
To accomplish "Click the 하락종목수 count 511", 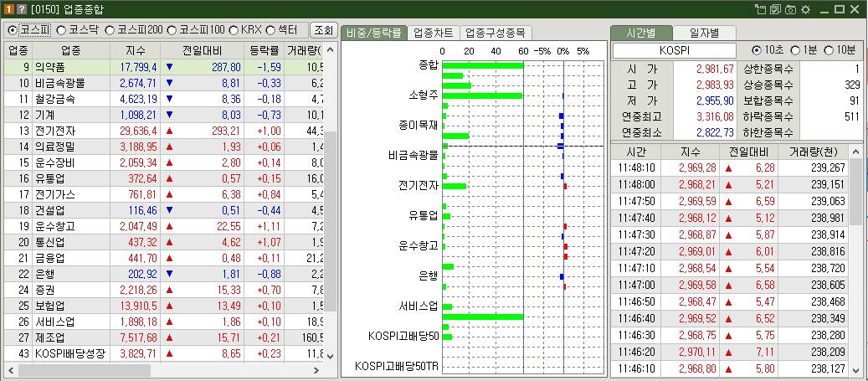I will (x=851, y=117).
